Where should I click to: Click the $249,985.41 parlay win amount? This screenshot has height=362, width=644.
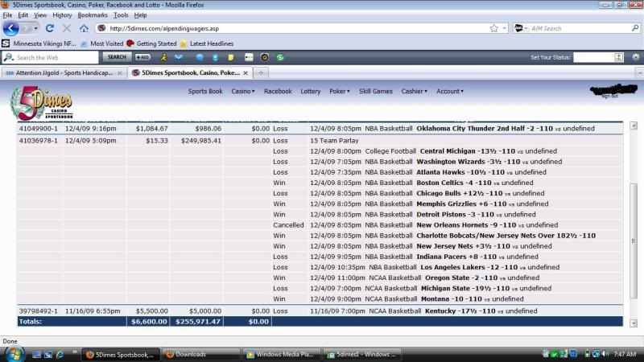[200, 140]
